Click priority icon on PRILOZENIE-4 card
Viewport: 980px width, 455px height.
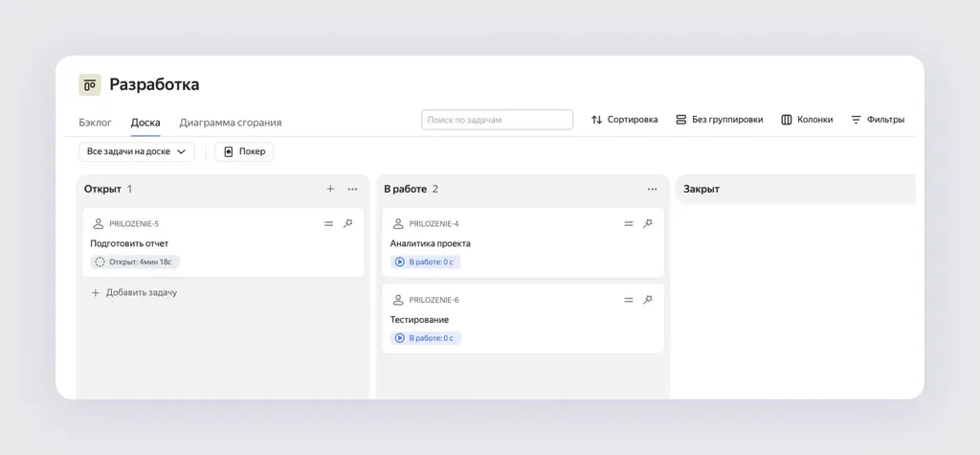tap(629, 223)
